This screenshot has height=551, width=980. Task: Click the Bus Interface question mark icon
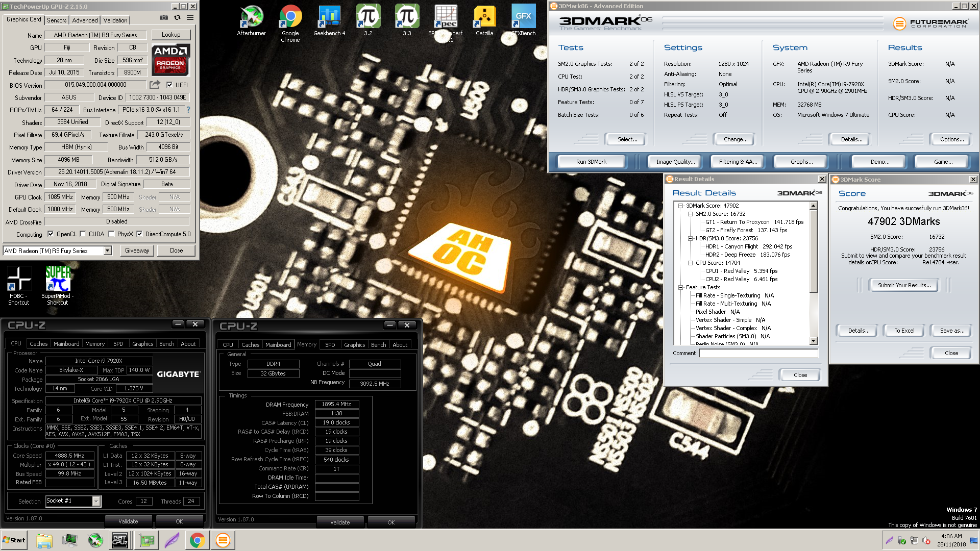click(188, 110)
